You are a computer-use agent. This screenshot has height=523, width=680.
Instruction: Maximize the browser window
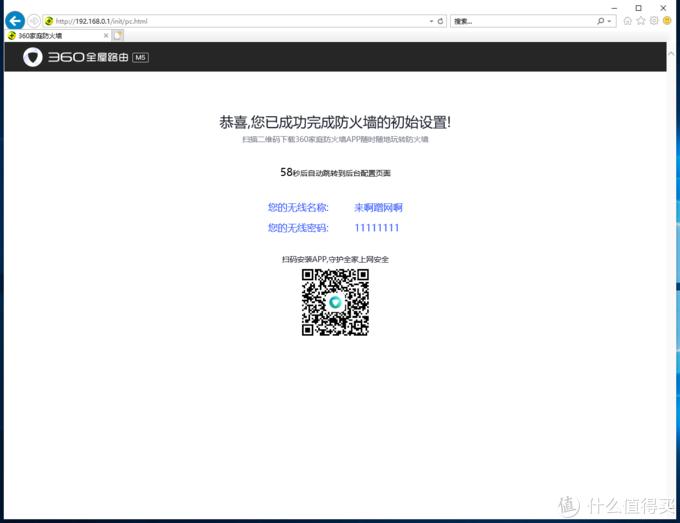coord(638,8)
